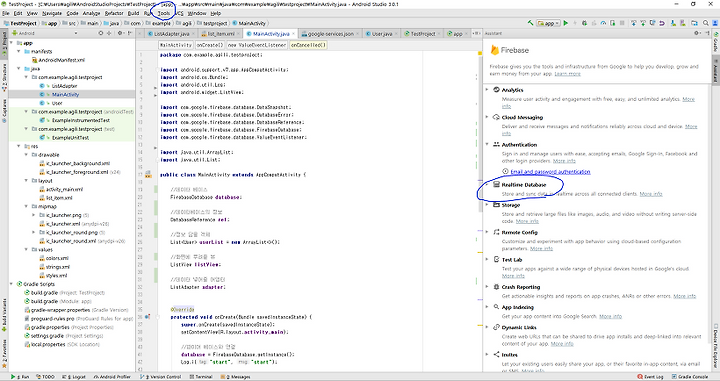720x381 pixels.
Task: Click the Make Project hammer icon
Action: tap(530, 23)
